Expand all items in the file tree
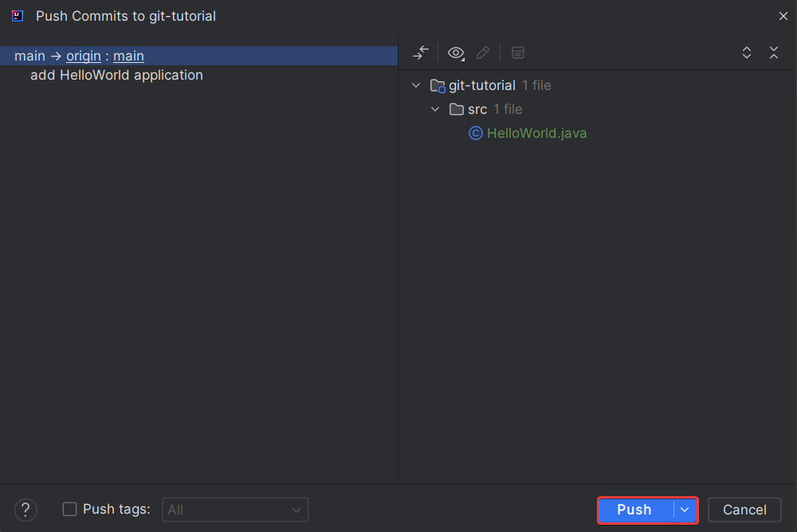This screenshot has height=532, width=797. 747,53
